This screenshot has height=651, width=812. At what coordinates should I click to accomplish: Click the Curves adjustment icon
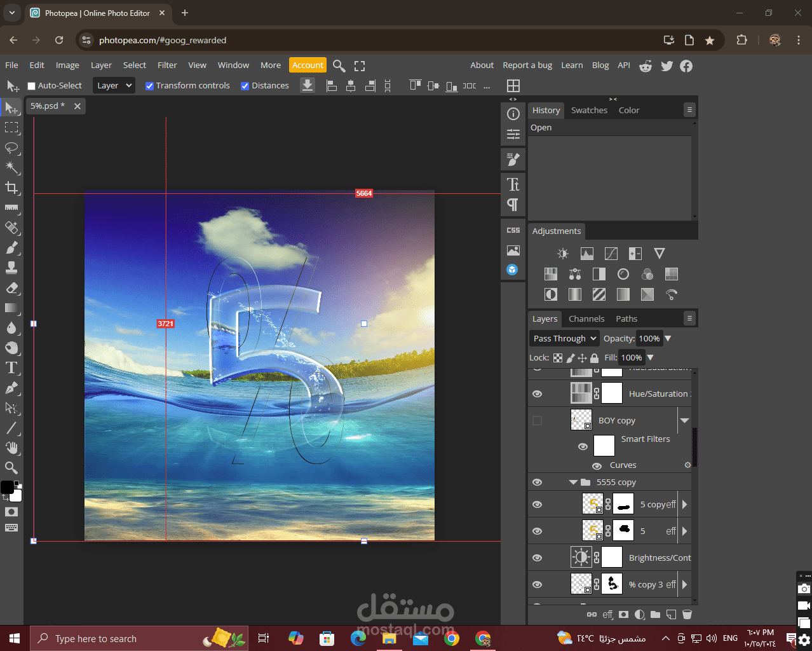pyautogui.click(x=611, y=254)
